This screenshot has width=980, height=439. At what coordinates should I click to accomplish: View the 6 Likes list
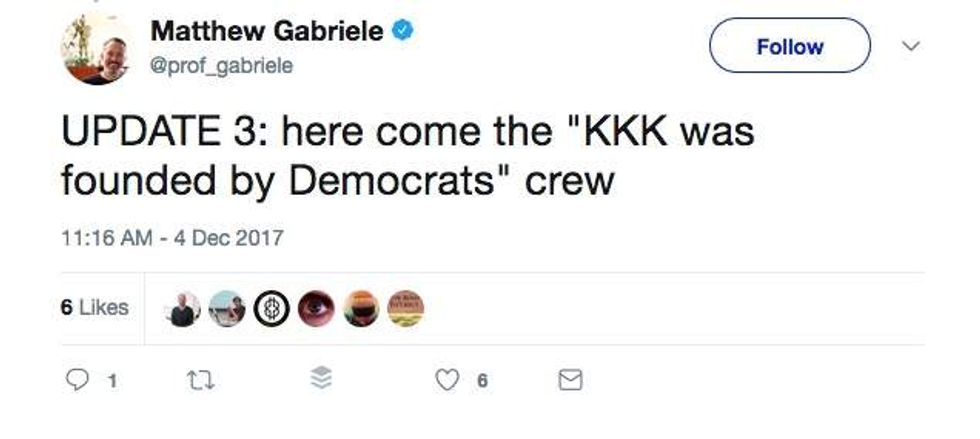(x=95, y=308)
